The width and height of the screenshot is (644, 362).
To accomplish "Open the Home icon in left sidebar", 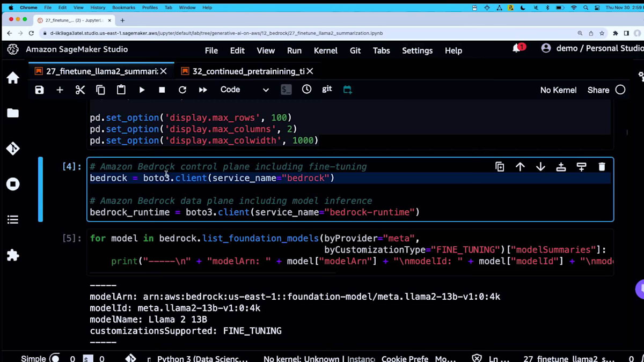I will (13, 78).
